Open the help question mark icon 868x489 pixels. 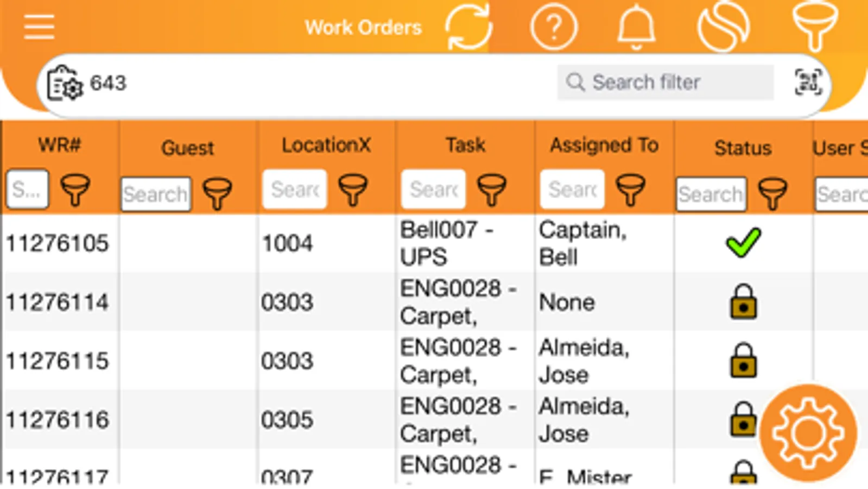(x=553, y=27)
